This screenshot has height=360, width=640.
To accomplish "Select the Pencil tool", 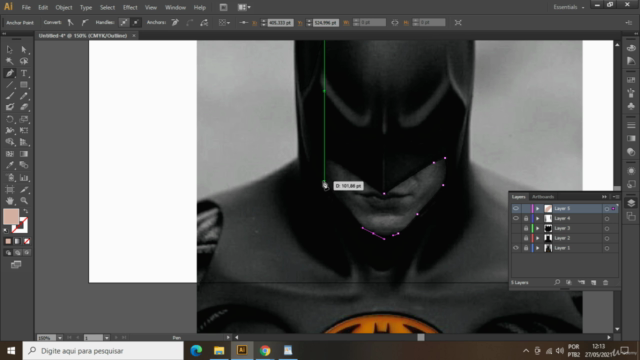I will [24, 96].
